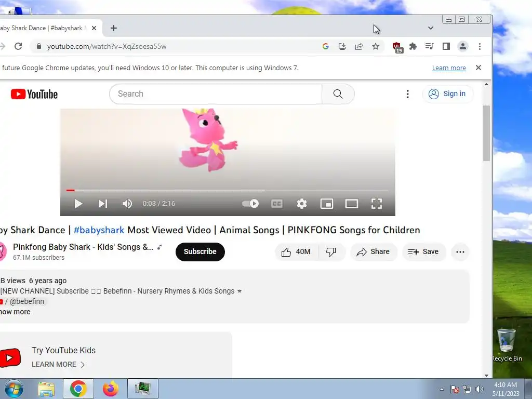Image resolution: width=532 pixels, height=399 pixels.
Task: Bookmark this tab with star
Action: click(376, 46)
